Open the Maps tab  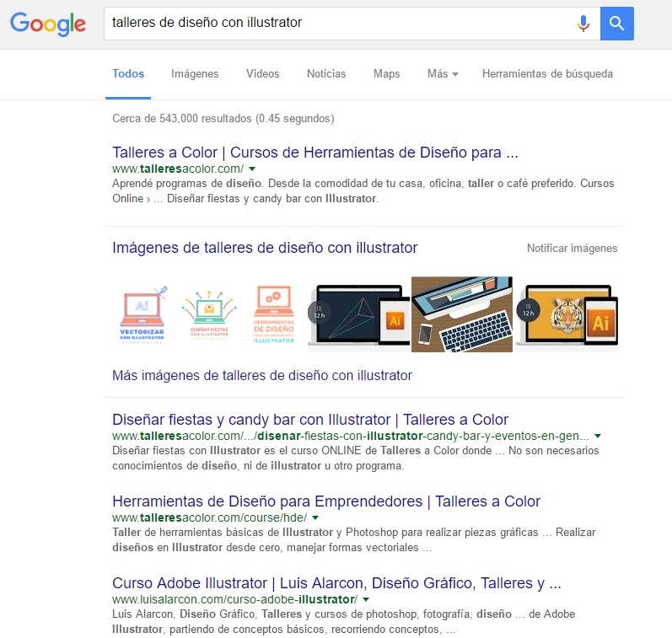point(386,73)
